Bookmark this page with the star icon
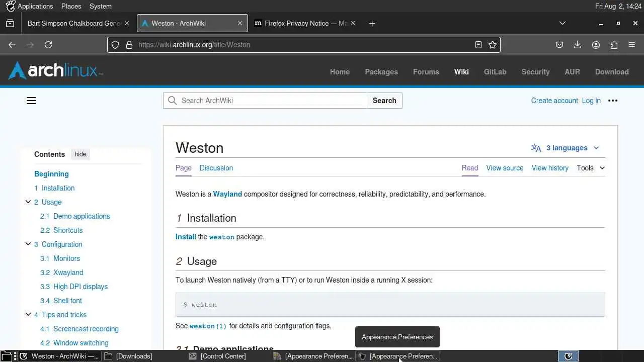The image size is (644, 362). (x=493, y=45)
